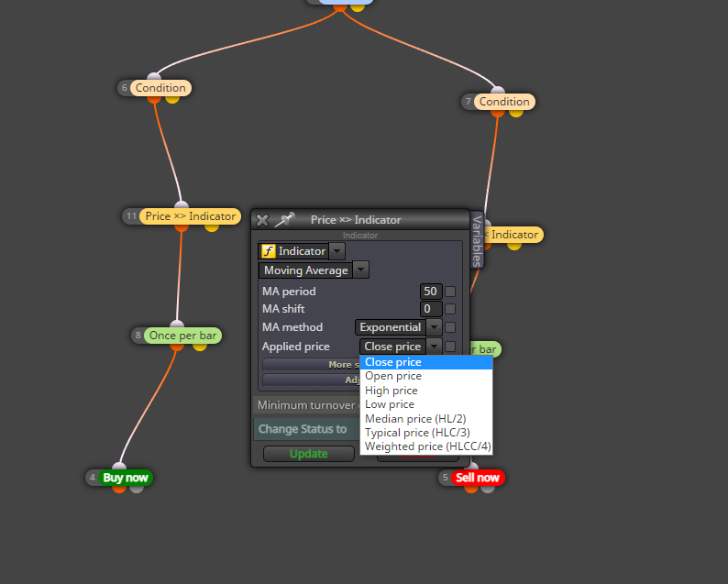Select Weighted price (HLCC/4) option

pyautogui.click(x=426, y=446)
